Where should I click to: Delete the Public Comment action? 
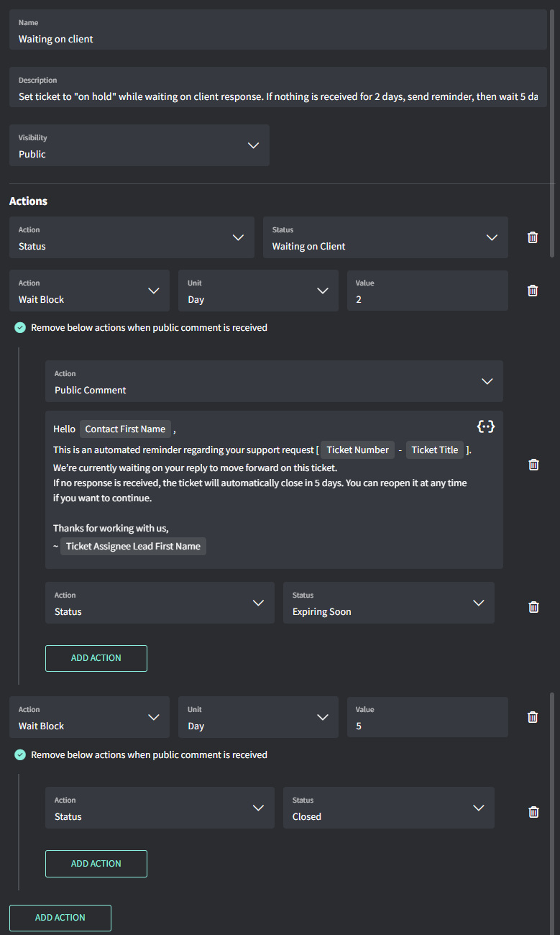[533, 465]
